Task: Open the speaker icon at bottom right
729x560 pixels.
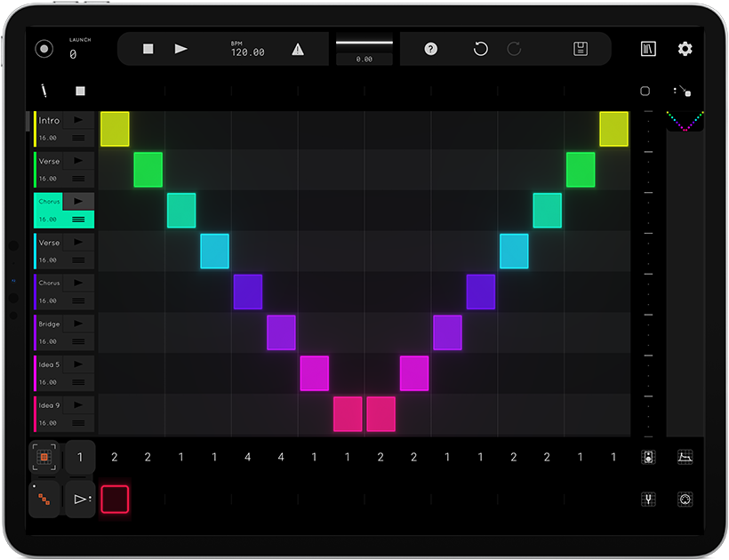Action: [x=648, y=457]
